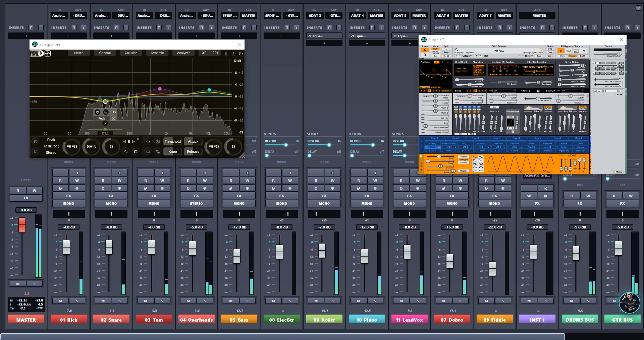This screenshot has height=340, width=644.
Task: Click the 08_ElecGtr REVERB send slider
Action: 282,145
